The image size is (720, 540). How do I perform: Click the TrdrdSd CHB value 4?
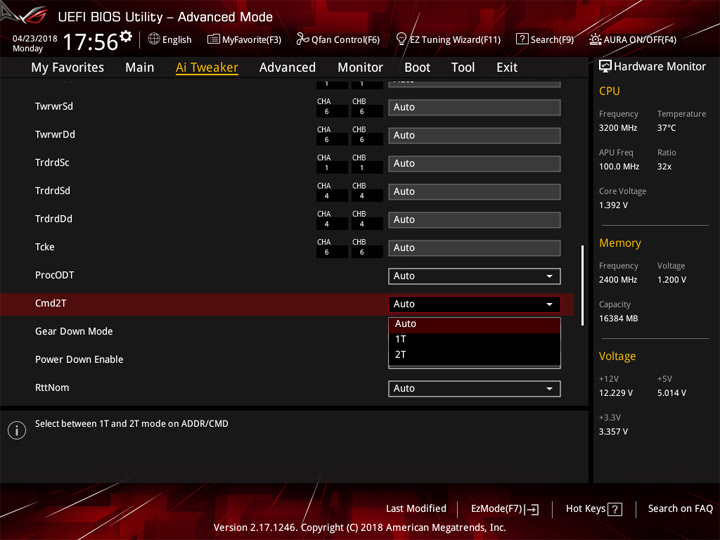tap(362, 196)
